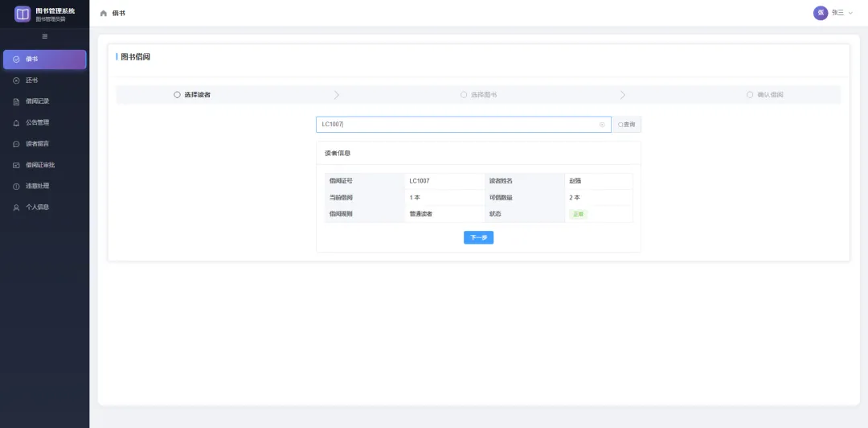Image resolution: width=868 pixels, height=428 pixels.
Task: Click the 借阅记录 document icon
Action: pos(16,101)
